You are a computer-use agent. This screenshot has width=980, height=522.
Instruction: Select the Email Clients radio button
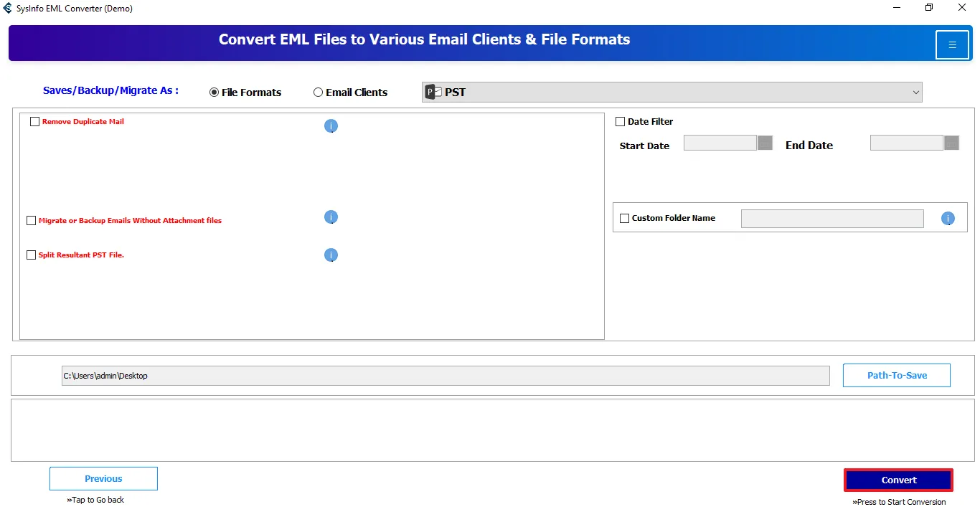[x=318, y=92]
